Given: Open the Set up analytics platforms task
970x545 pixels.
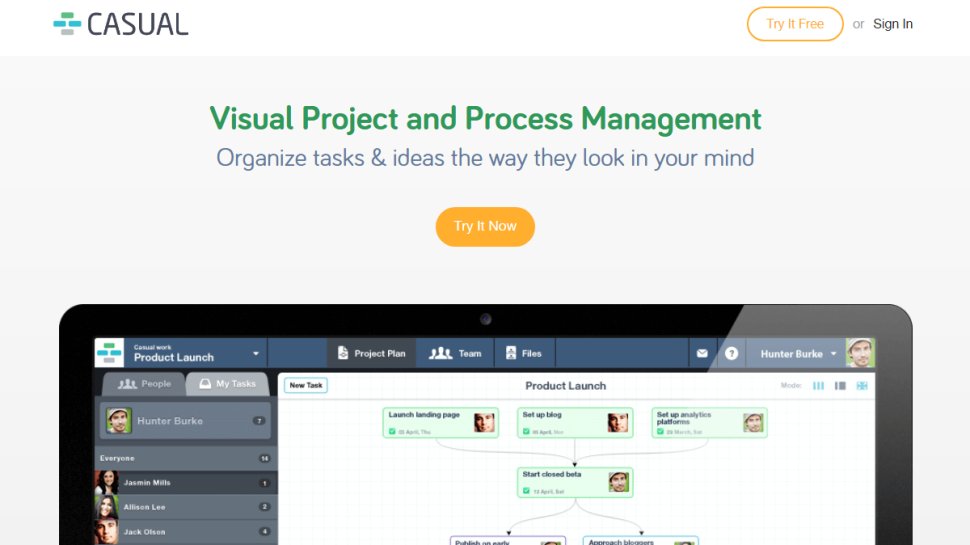Looking at the screenshot, I should click(x=709, y=423).
